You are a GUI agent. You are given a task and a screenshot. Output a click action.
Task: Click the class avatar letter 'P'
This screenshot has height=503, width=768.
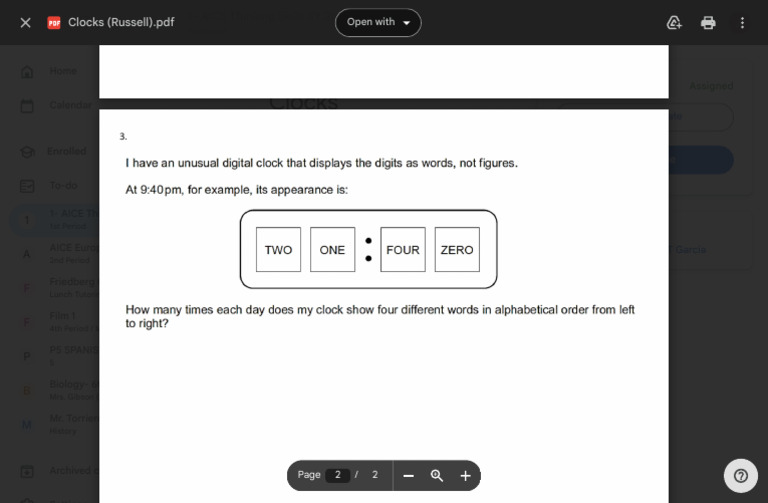click(x=27, y=357)
